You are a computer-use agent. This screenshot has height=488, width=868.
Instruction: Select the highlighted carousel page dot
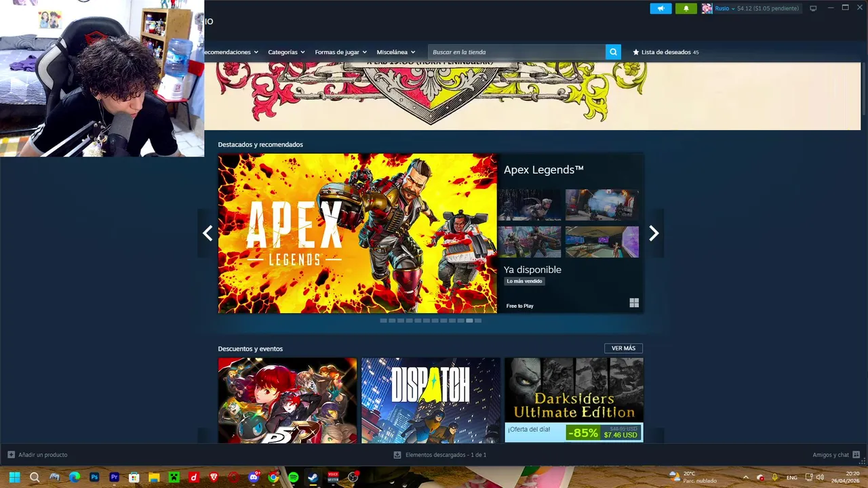[x=469, y=321]
